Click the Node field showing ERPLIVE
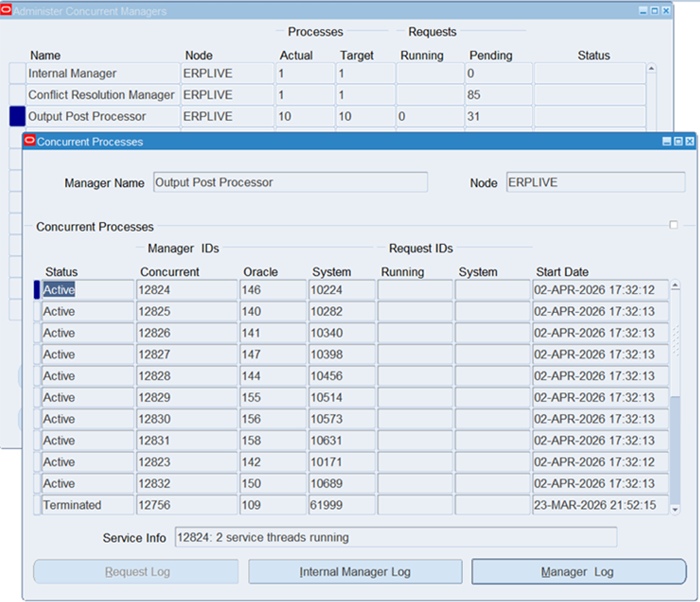The height and width of the screenshot is (602, 700). (x=595, y=182)
